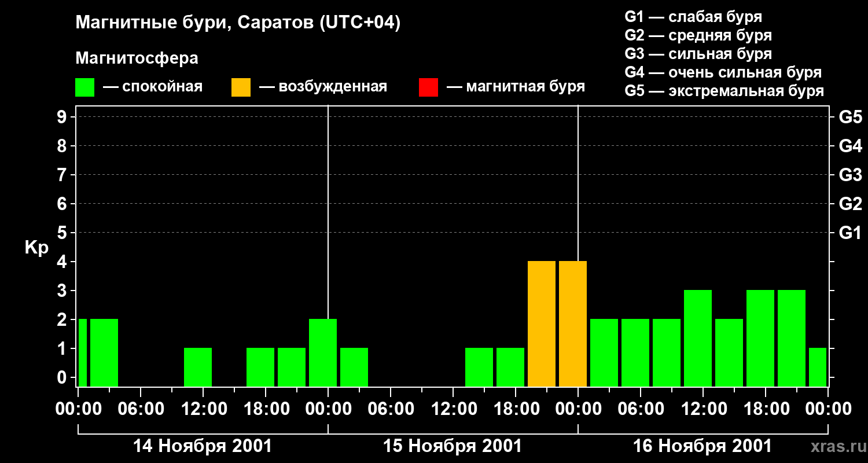The width and height of the screenshot is (868, 463).
Task: Click the '— спокойная' legend label
Action: (x=153, y=87)
